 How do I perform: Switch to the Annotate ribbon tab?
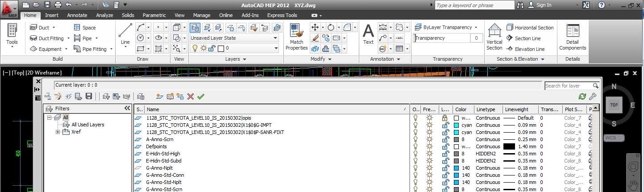pyautogui.click(x=77, y=15)
